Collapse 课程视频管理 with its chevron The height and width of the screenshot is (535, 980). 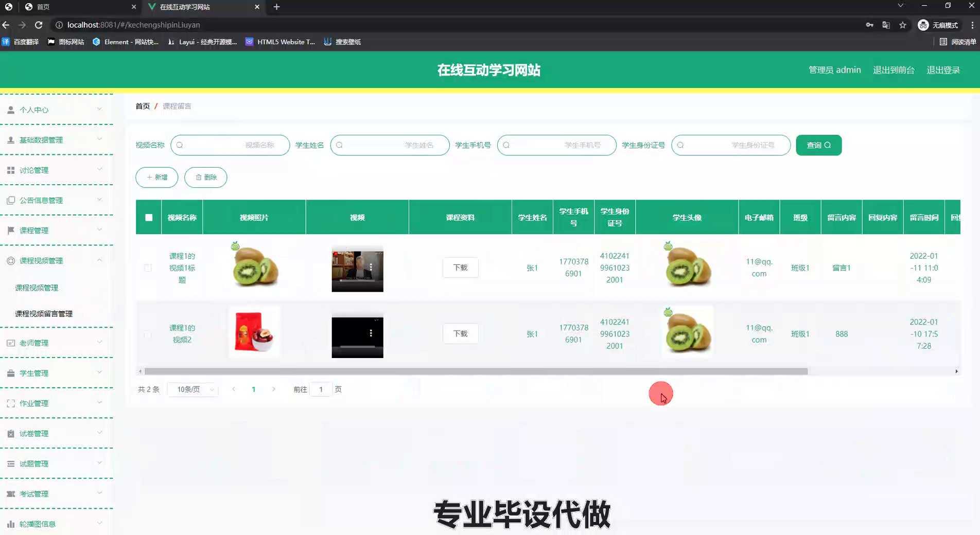[99, 260]
